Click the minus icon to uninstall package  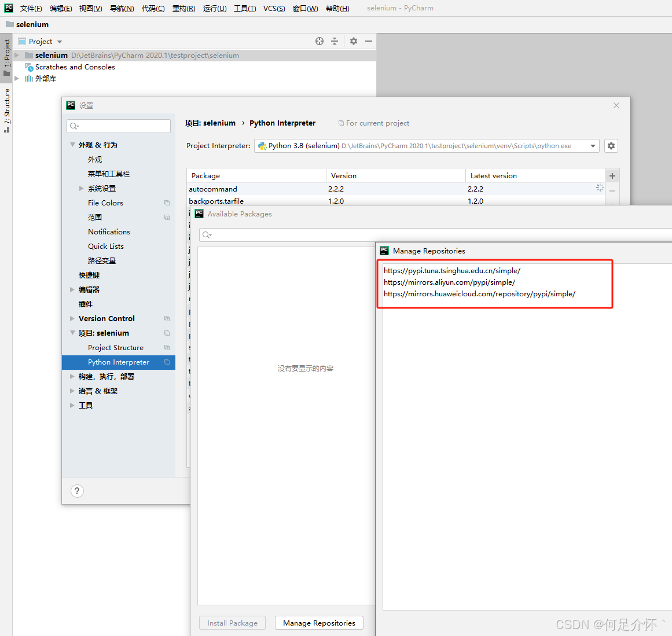(x=612, y=191)
